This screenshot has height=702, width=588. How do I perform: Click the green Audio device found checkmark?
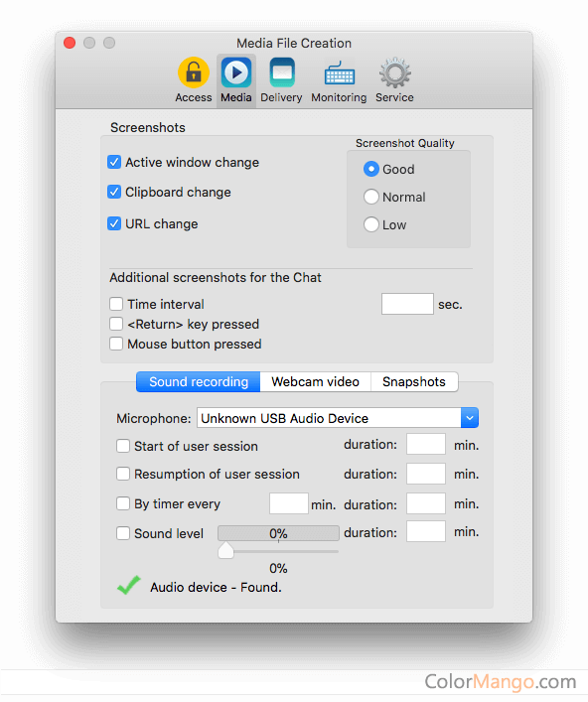click(128, 585)
